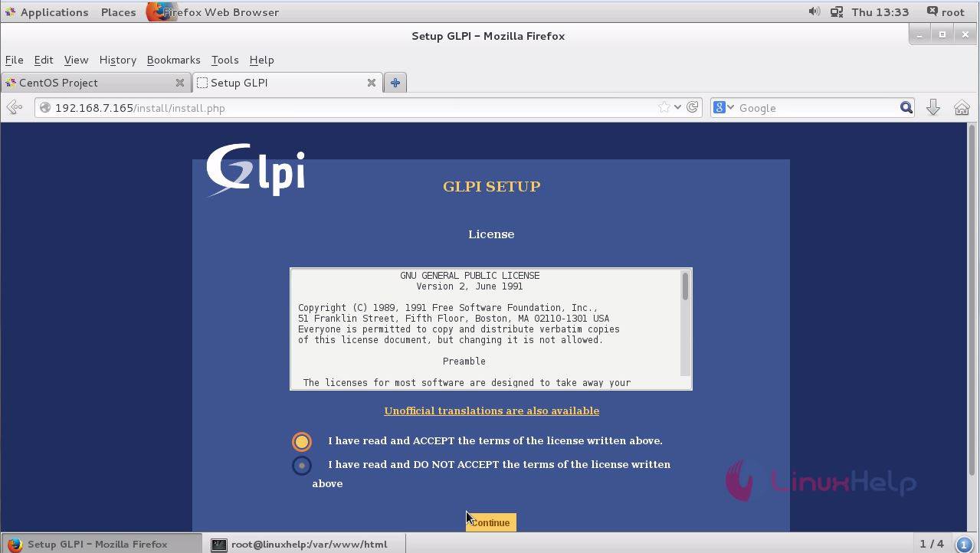980x553 pixels.
Task: Bookmark this page with the star icon
Action: pyautogui.click(x=664, y=108)
